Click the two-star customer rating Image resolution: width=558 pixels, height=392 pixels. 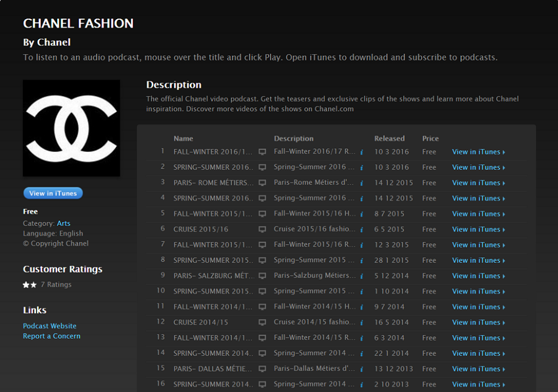click(30, 285)
